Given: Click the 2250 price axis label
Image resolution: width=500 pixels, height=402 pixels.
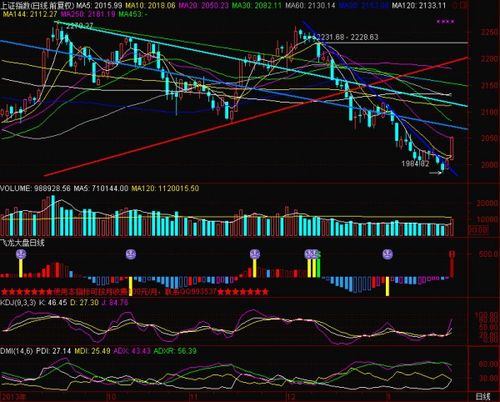Looking at the screenshot, I should [x=489, y=32].
